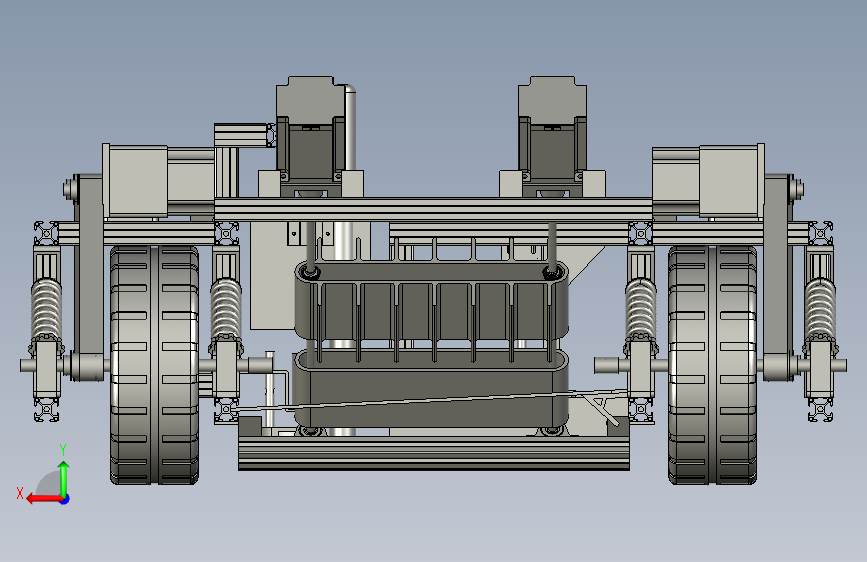Screen dimensions: 867x562
Task: Select the right vertical drive belt cover
Action: click(779, 277)
